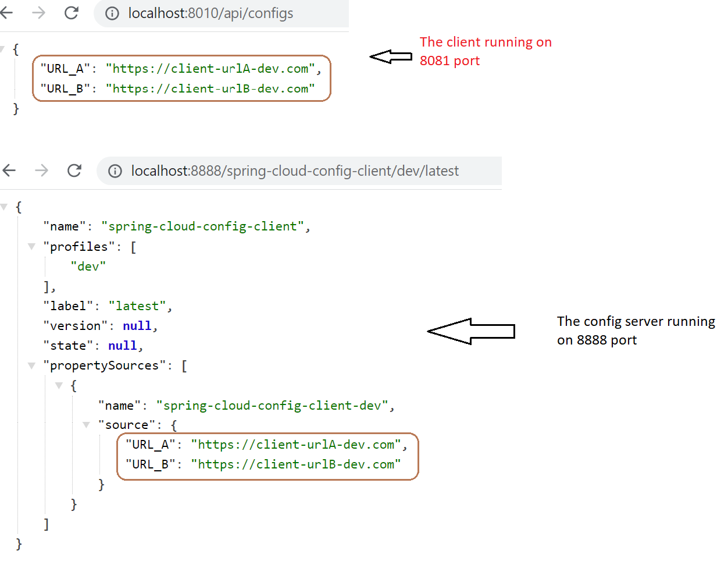Screen dimensions: 728x561
Task: Click "URL_A" key inside source object
Action: click(150, 445)
